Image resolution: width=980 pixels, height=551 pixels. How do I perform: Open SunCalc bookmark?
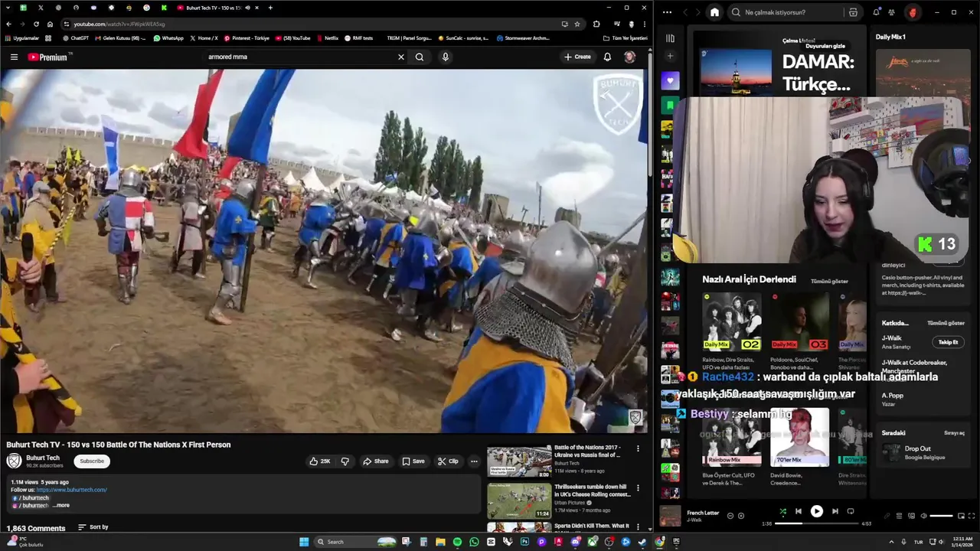(463, 37)
